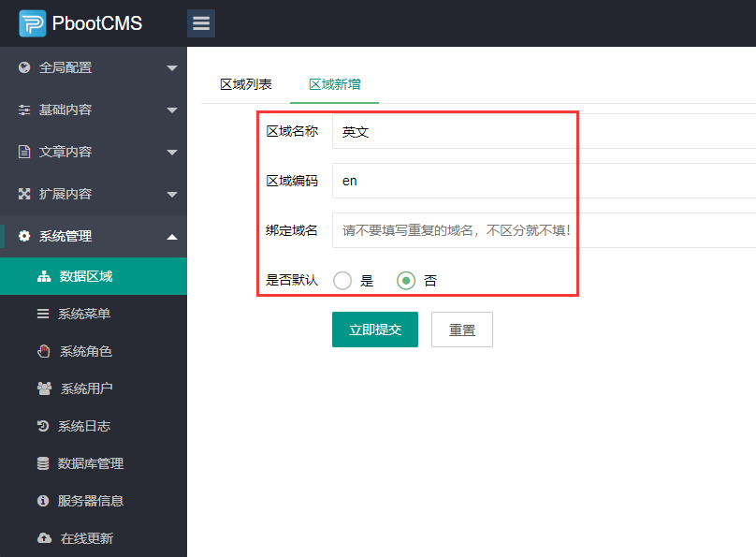Select the 全局配置 globe icon
This screenshot has width=756, height=557.
pos(22,66)
